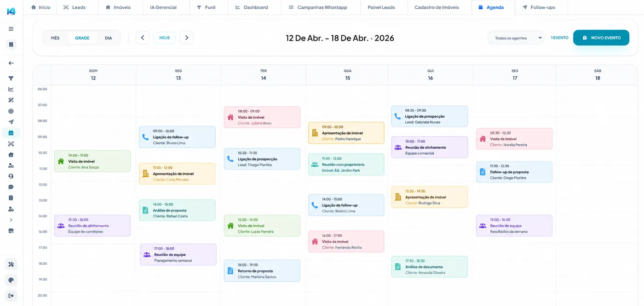Viewport: 644px width, 306px height.
Task: Toggle the hamburger menu in sidebar
Action: pos(11,28)
